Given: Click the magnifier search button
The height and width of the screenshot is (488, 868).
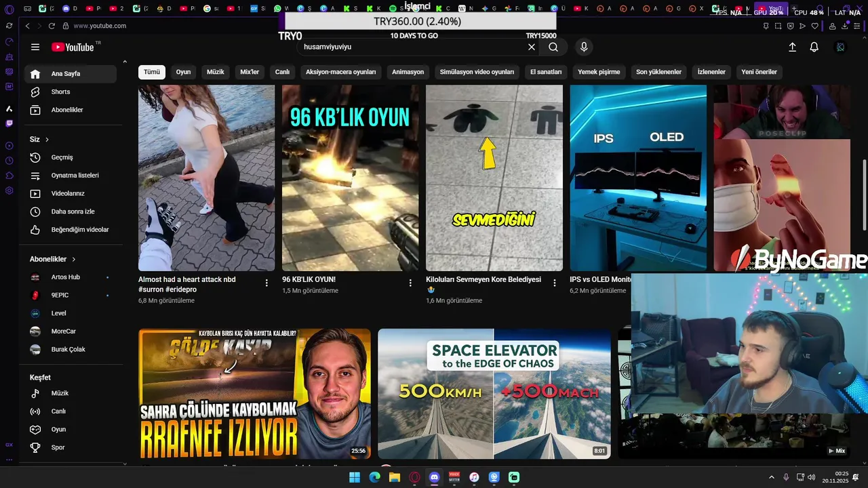Looking at the screenshot, I should point(553,47).
